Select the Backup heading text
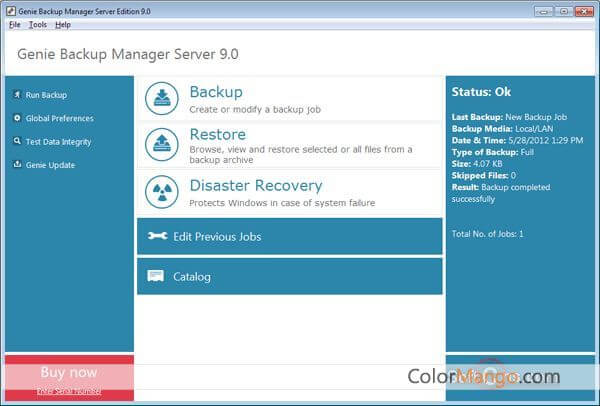Screen dimensions: 600x406 coord(215,92)
